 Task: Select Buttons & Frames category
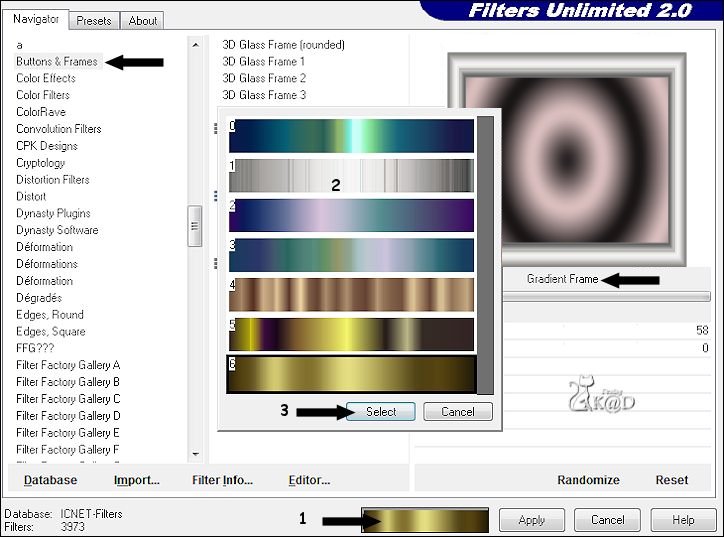57,61
